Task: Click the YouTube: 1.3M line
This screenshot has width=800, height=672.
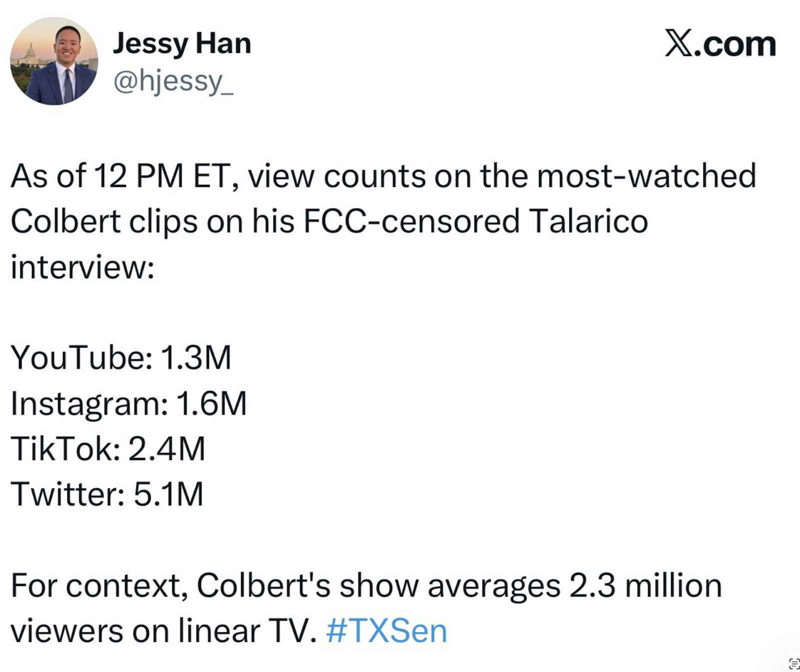Action: point(121,358)
